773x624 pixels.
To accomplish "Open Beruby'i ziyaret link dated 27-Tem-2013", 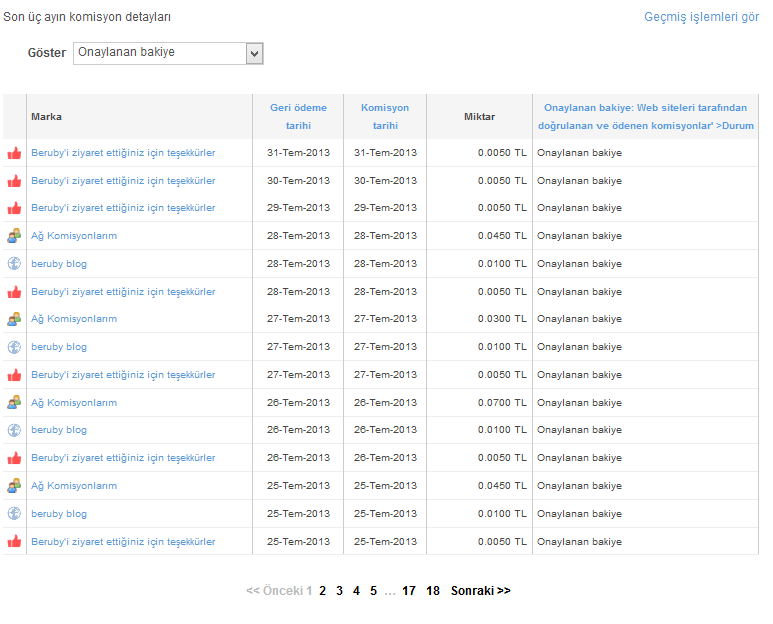I will (123, 375).
